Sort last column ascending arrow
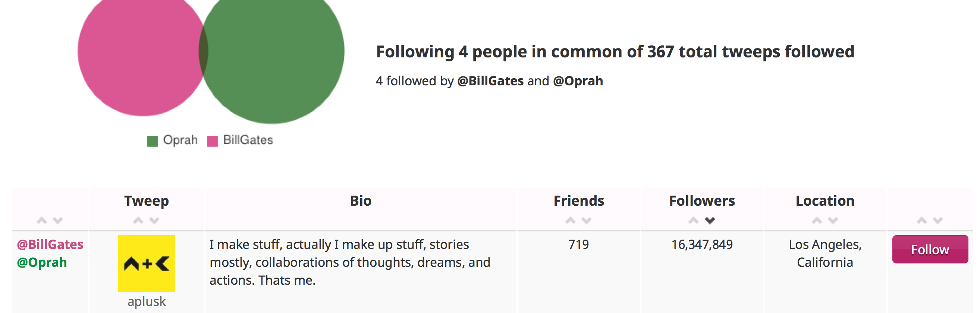This screenshot has height=313, width=980. (x=921, y=220)
